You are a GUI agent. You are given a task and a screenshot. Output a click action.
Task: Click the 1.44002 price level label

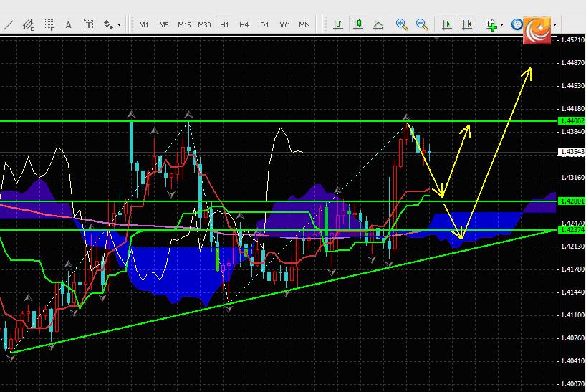572,121
